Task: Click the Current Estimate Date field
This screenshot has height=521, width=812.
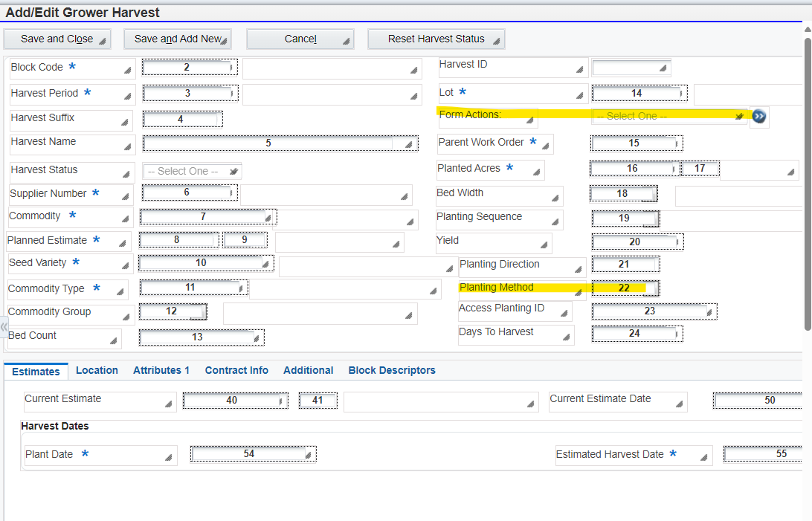Action: [x=758, y=401]
